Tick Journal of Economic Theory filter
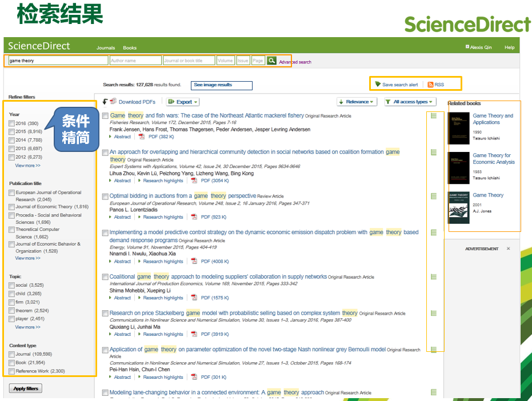532x401 pixels. (12, 207)
